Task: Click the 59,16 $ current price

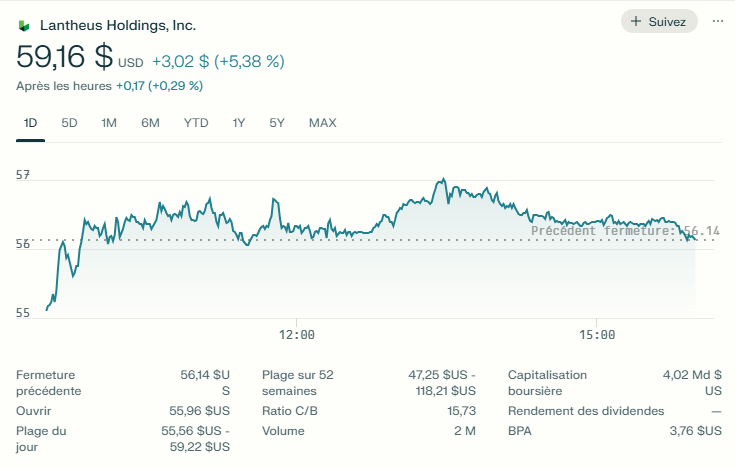Action: click(x=64, y=58)
